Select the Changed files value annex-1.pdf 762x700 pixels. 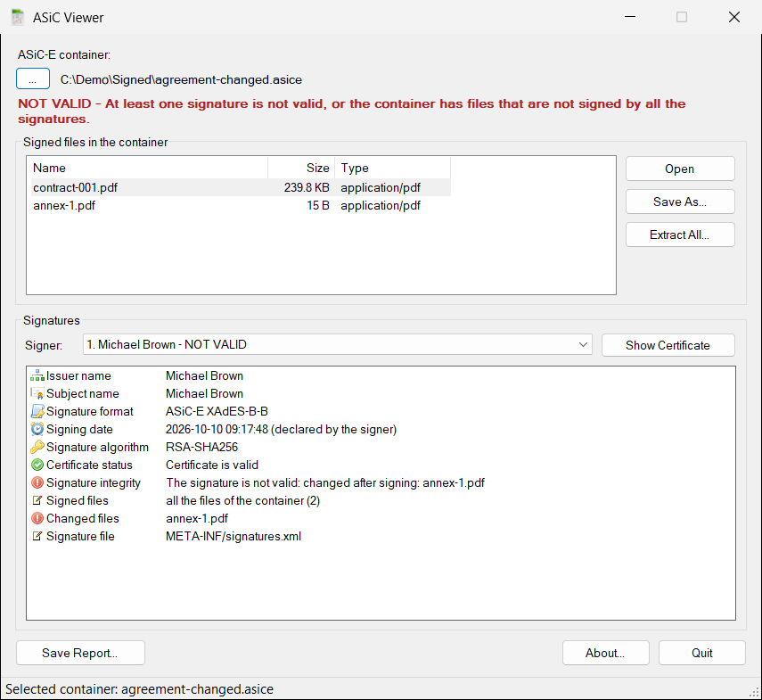click(x=197, y=518)
